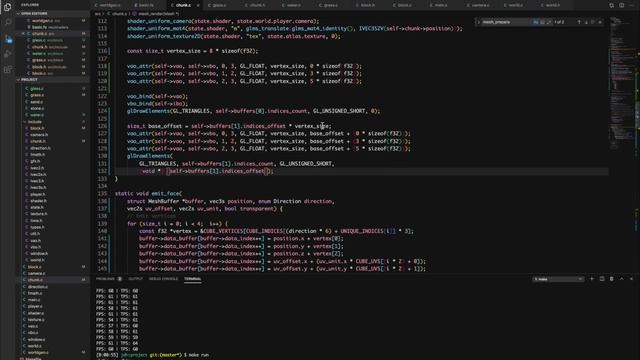The height and width of the screenshot is (360, 640).
Task: Open the Run and Debug view
Action: (x=7, y=54)
